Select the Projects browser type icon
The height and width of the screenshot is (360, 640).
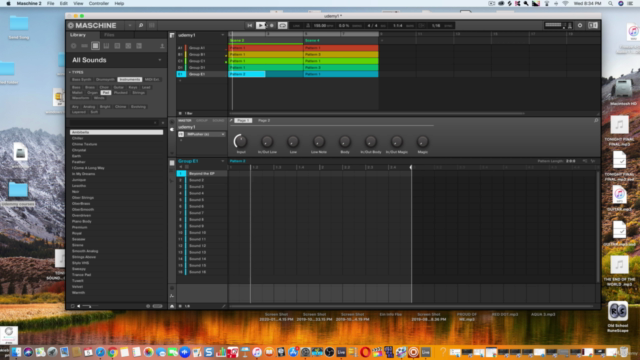pos(73,46)
